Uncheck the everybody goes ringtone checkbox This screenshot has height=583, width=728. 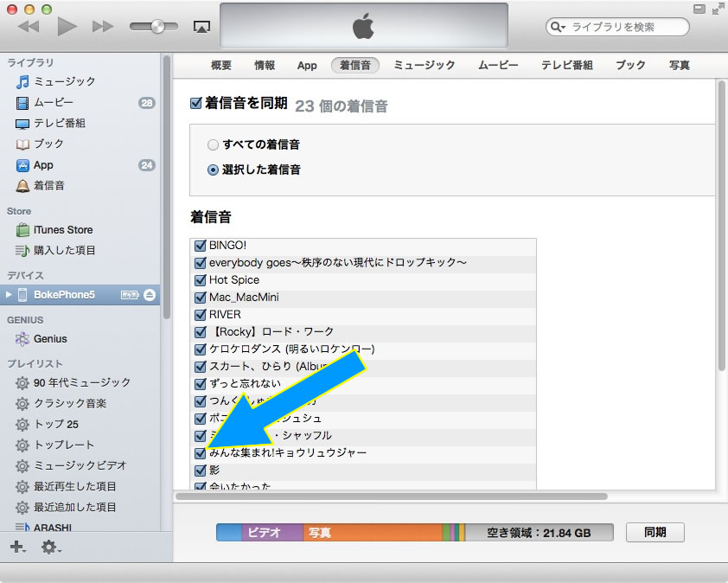click(x=200, y=263)
